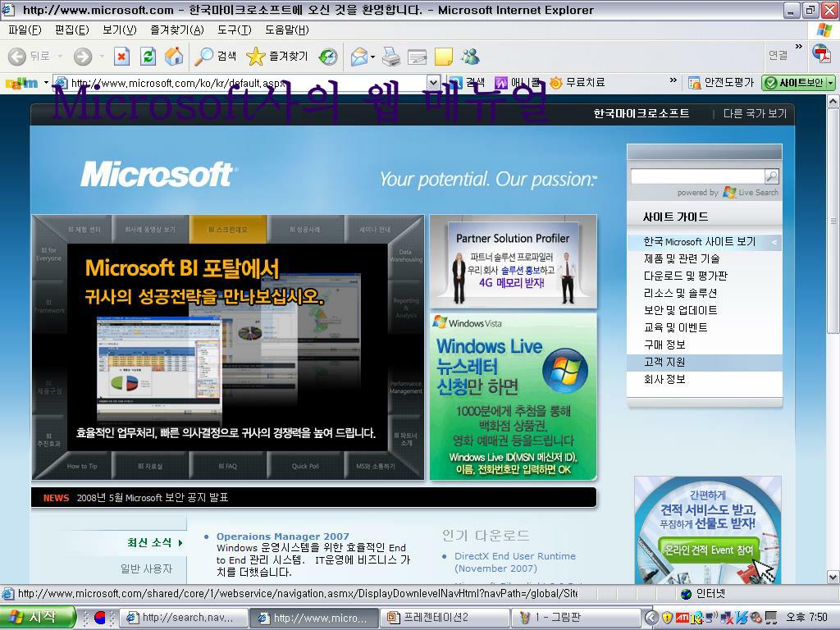Click the 다른 국가 보기 link

755,113
